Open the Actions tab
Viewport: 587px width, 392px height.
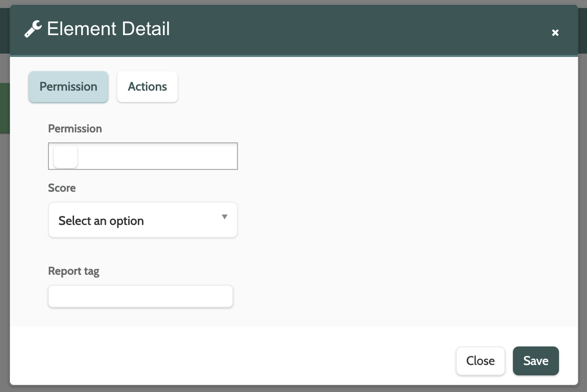click(147, 87)
